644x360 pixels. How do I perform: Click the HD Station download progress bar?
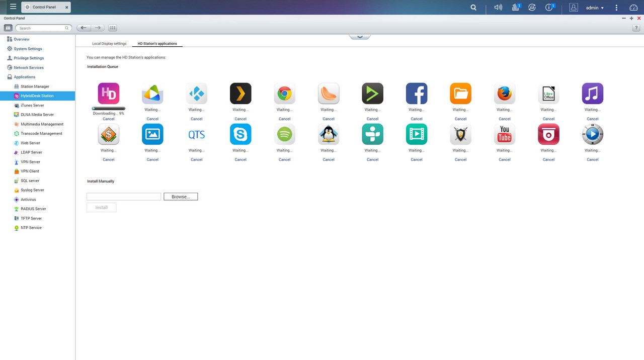[x=109, y=108]
